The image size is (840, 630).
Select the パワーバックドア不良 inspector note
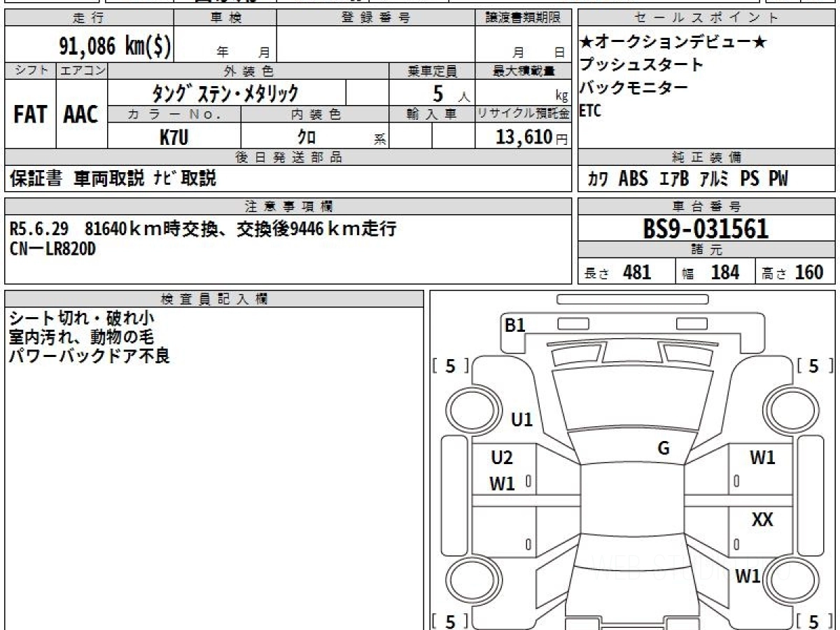coord(89,356)
